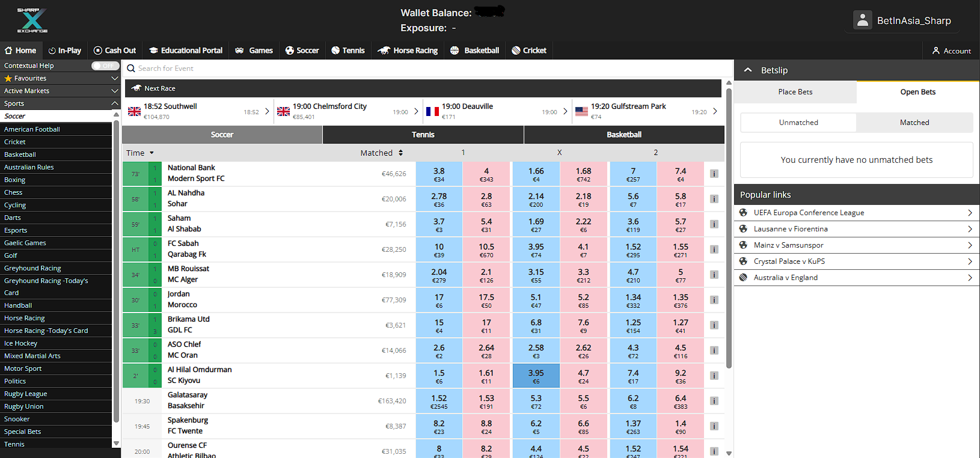Click the Cash Out icon in navbar

[98, 50]
